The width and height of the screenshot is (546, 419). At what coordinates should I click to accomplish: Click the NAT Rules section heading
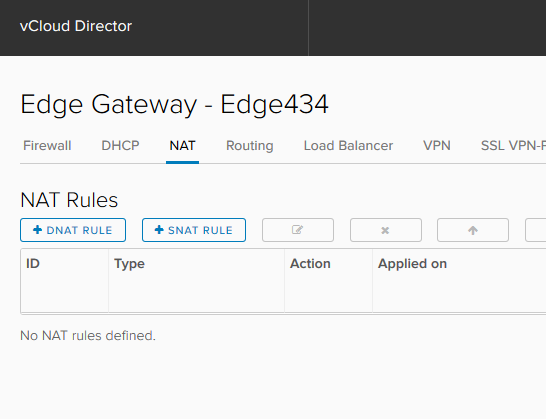coord(69,200)
